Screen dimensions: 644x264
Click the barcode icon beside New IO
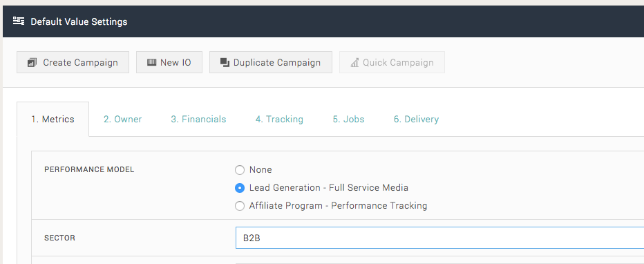pyautogui.click(x=151, y=62)
